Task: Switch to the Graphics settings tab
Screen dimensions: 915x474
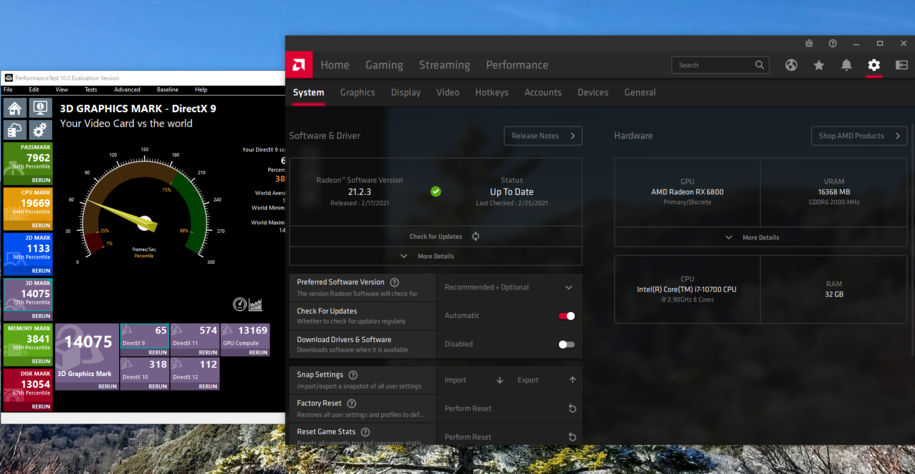Action: coord(358,92)
